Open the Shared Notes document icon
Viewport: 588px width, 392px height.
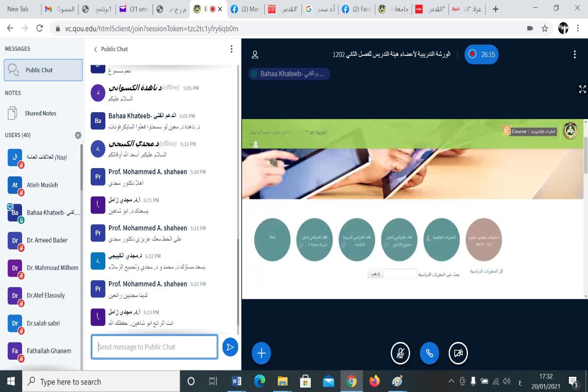point(13,113)
